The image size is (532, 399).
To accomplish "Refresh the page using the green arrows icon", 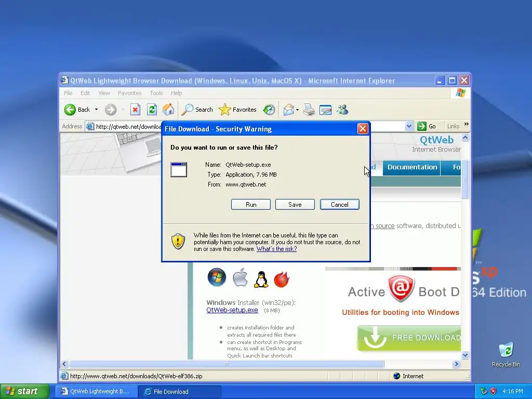I will click(x=152, y=110).
